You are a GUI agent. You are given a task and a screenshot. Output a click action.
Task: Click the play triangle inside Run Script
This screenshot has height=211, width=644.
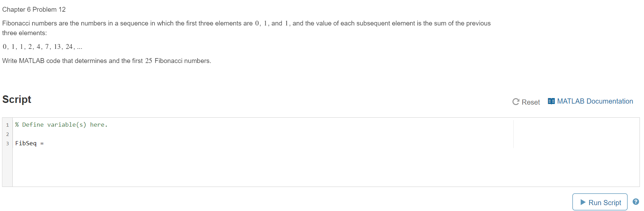tap(583, 202)
